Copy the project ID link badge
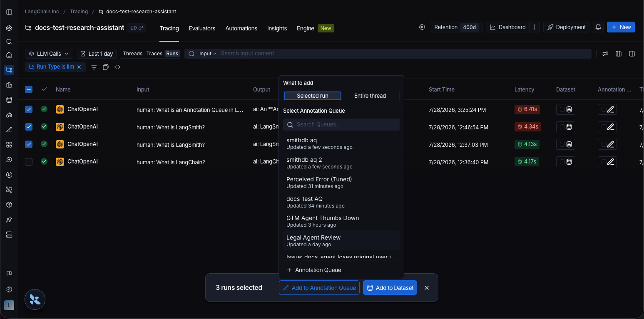This screenshot has height=319, width=644. pos(137,28)
